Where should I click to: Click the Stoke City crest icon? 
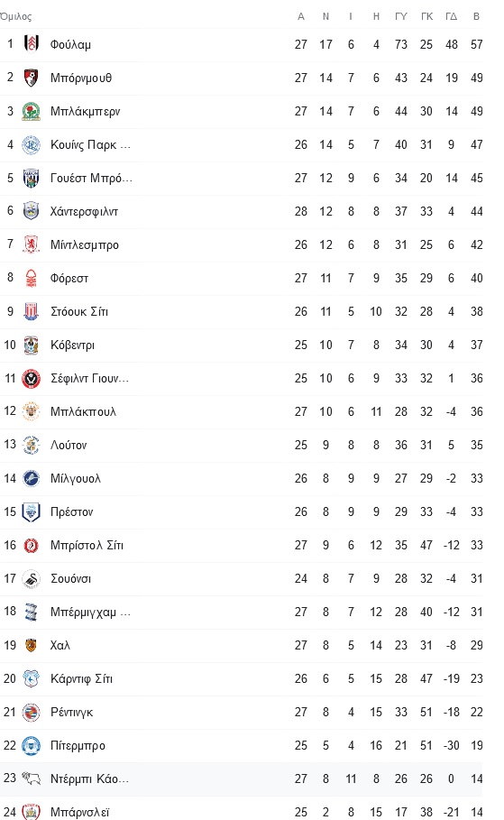pos(32,311)
